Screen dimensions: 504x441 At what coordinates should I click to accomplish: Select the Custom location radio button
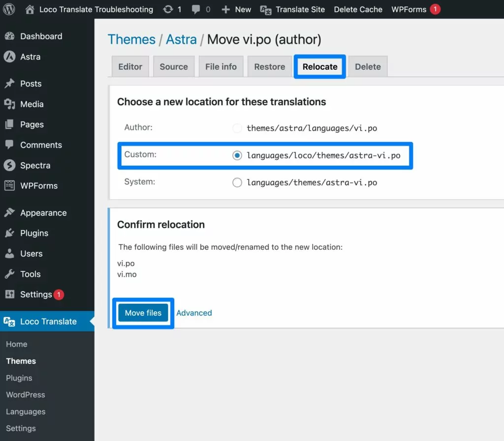pyautogui.click(x=237, y=155)
